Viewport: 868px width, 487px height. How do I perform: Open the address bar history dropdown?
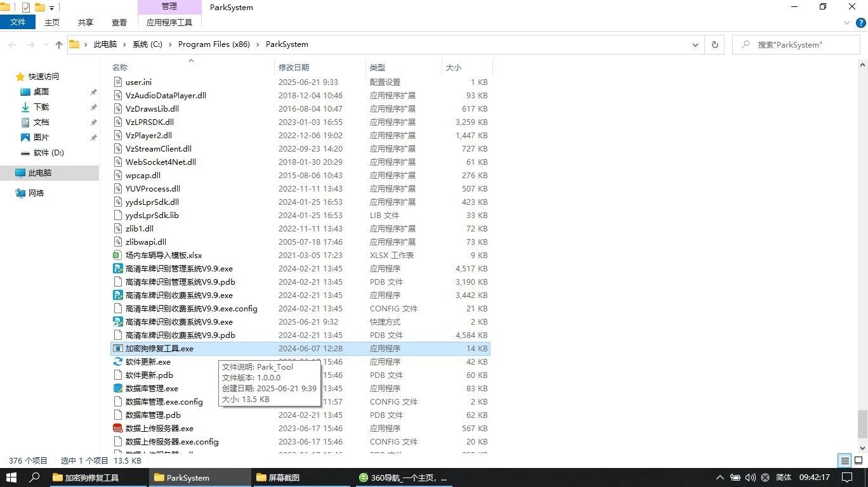pyautogui.click(x=695, y=44)
